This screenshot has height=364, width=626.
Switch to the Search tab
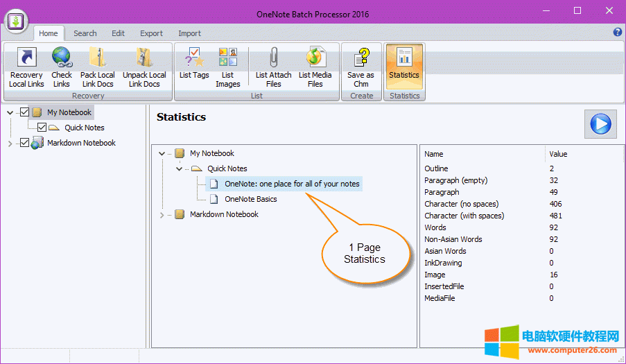pyautogui.click(x=85, y=33)
